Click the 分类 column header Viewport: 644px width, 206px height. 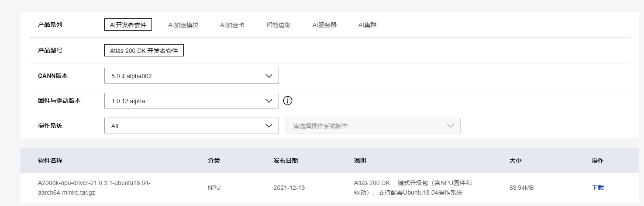pyautogui.click(x=214, y=161)
